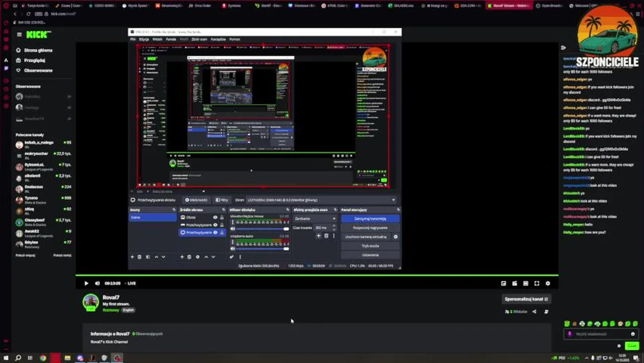
Task: Adjust the microphone channel volume slider
Action: coord(263,229)
